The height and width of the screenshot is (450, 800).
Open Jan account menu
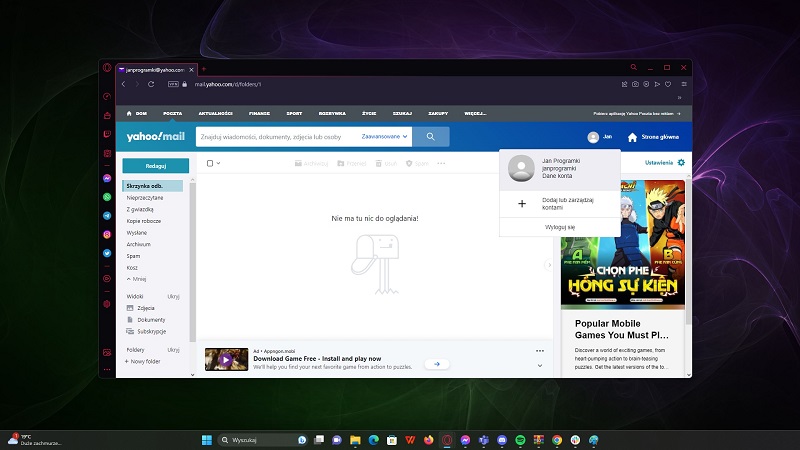[599, 137]
